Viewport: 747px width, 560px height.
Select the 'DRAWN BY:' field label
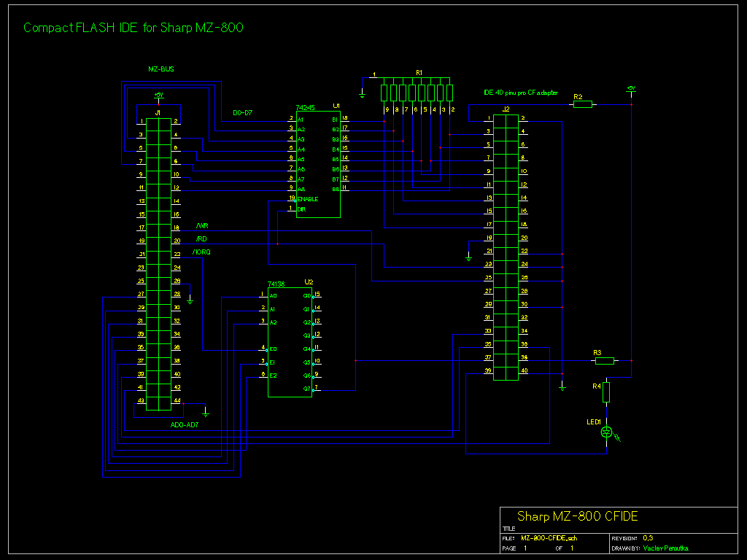tap(625, 548)
